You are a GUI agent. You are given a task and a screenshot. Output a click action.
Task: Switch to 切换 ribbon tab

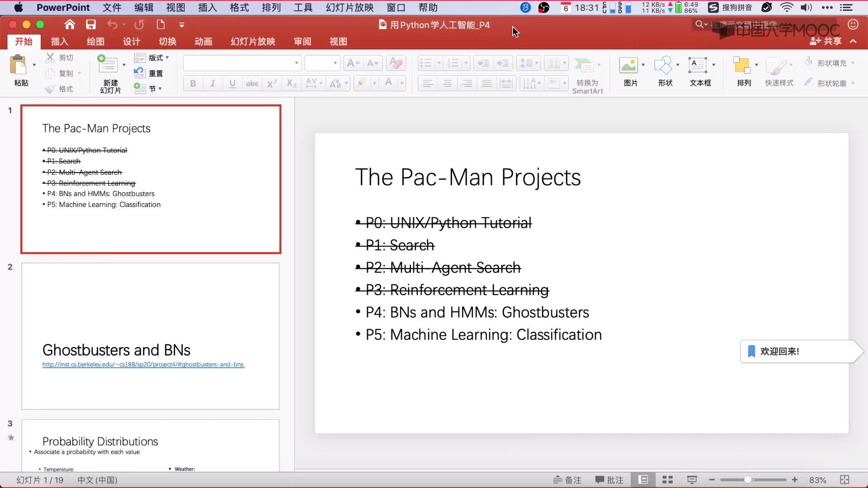click(x=167, y=42)
